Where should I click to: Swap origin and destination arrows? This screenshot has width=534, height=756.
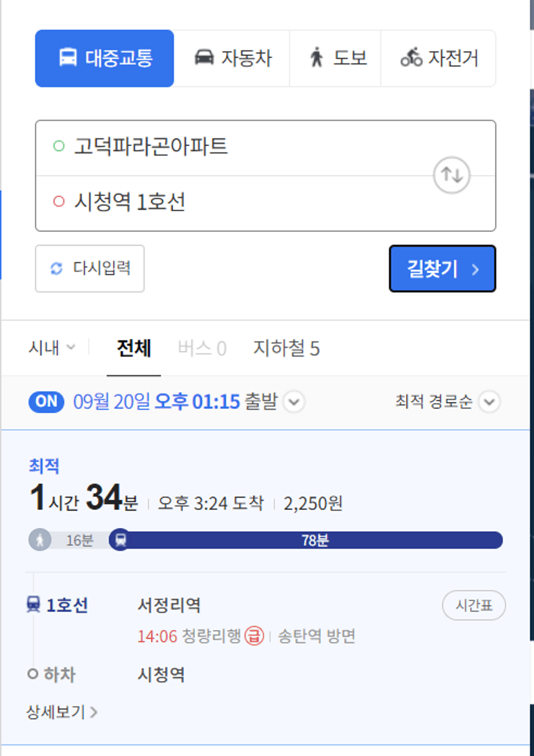451,175
